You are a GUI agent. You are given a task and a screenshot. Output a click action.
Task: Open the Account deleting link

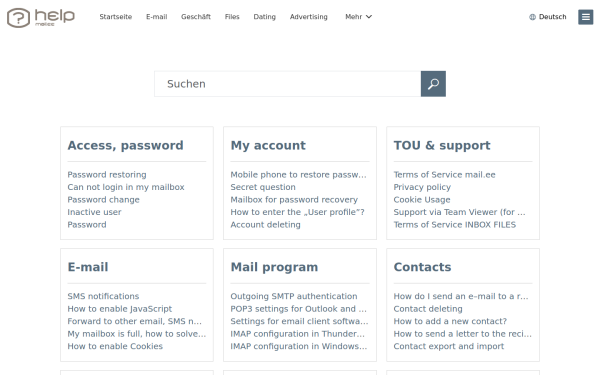click(x=266, y=225)
